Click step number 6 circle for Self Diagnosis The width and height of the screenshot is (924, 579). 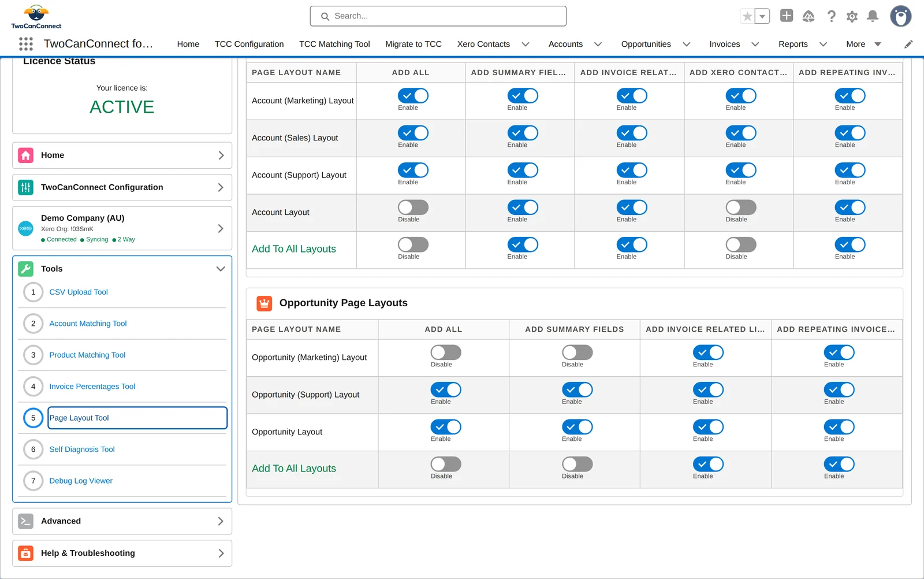tap(33, 450)
